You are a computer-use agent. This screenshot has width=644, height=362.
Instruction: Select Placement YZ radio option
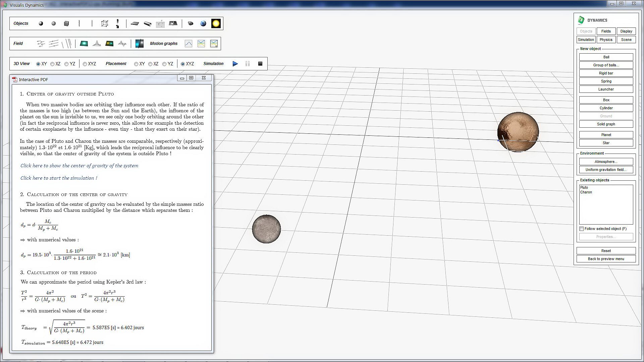164,64
